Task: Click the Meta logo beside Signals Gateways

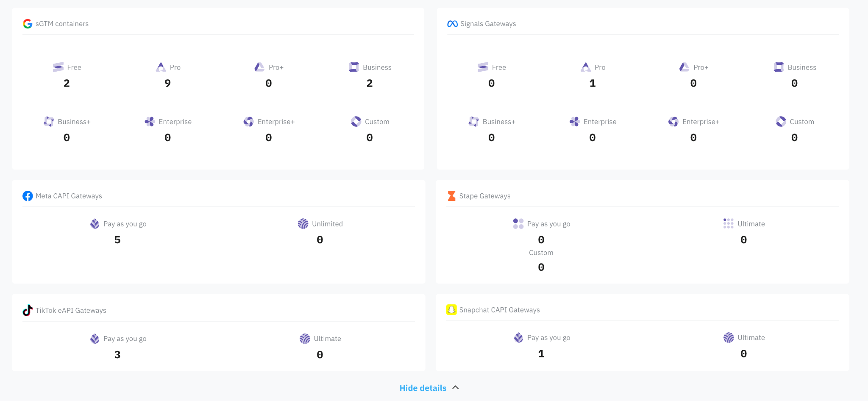Action: (452, 24)
